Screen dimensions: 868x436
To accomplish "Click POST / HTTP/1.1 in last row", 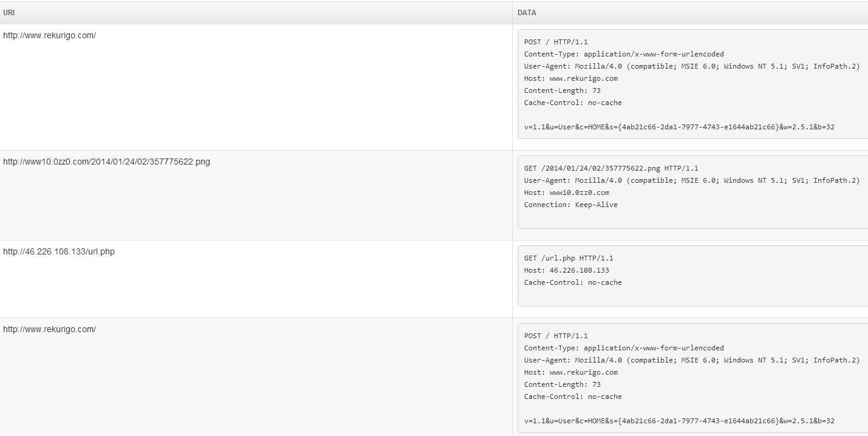I will coord(556,336).
